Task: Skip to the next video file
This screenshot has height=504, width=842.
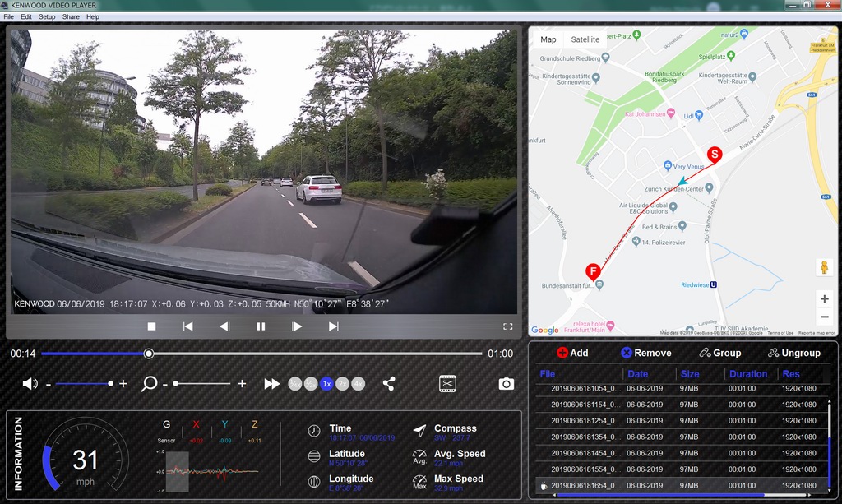Action: click(x=333, y=326)
